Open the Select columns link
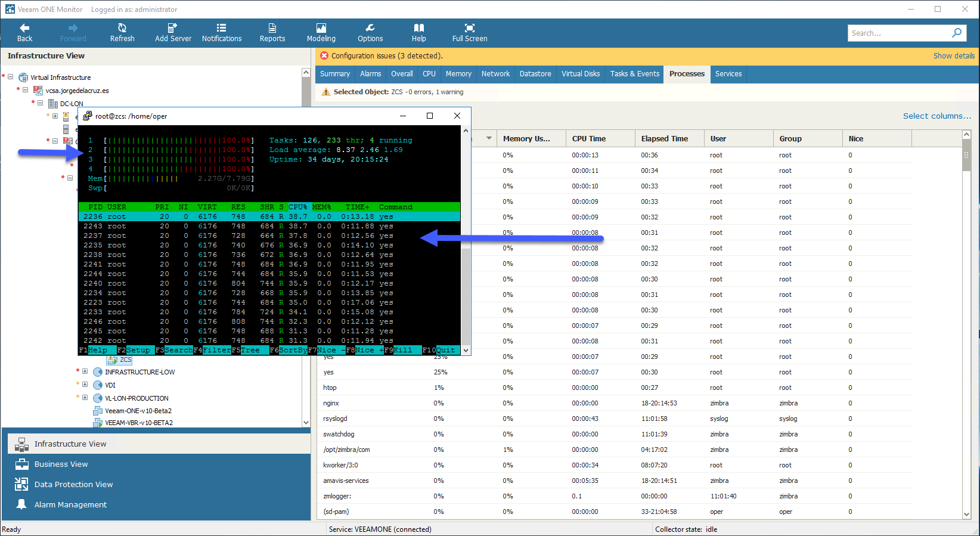 [936, 116]
